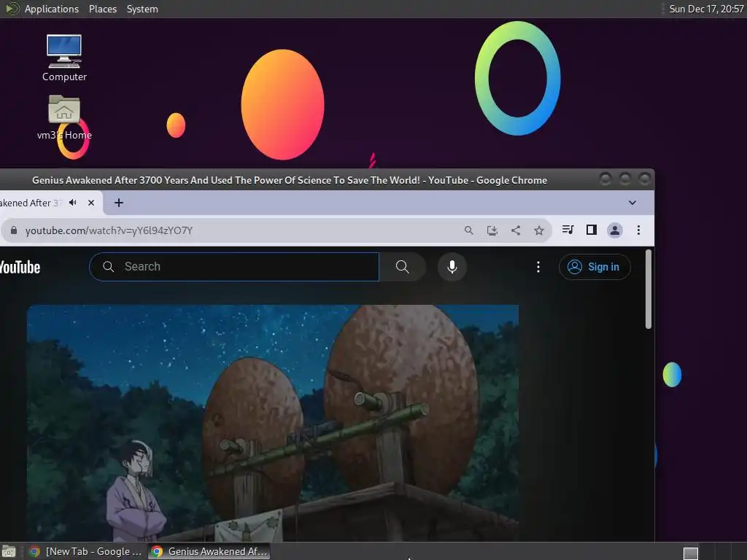747x560 pixels.
Task: Submit search with YouTube magnifier button
Action: point(403,267)
